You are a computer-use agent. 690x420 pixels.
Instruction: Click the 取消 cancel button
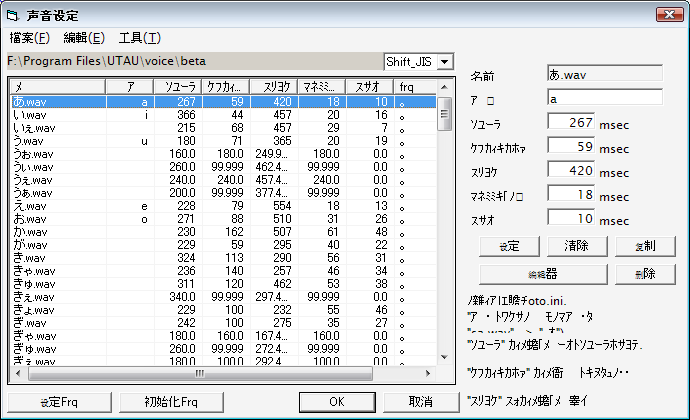421,402
